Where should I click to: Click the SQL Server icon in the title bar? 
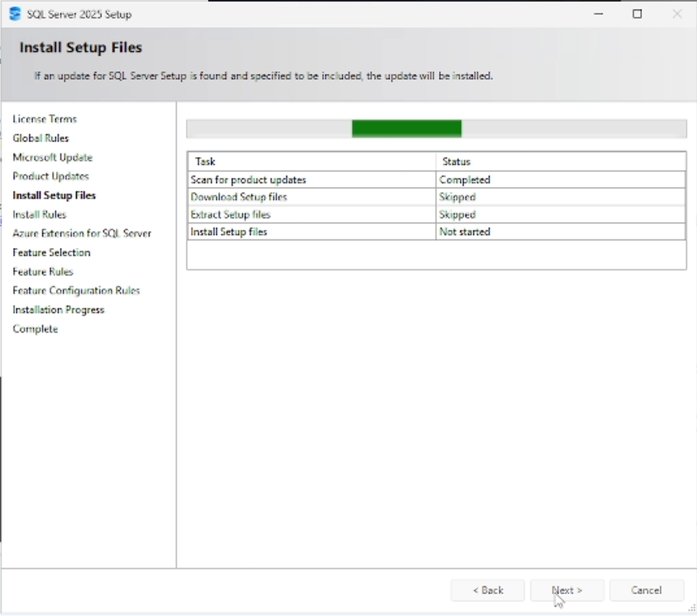pos(14,14)
